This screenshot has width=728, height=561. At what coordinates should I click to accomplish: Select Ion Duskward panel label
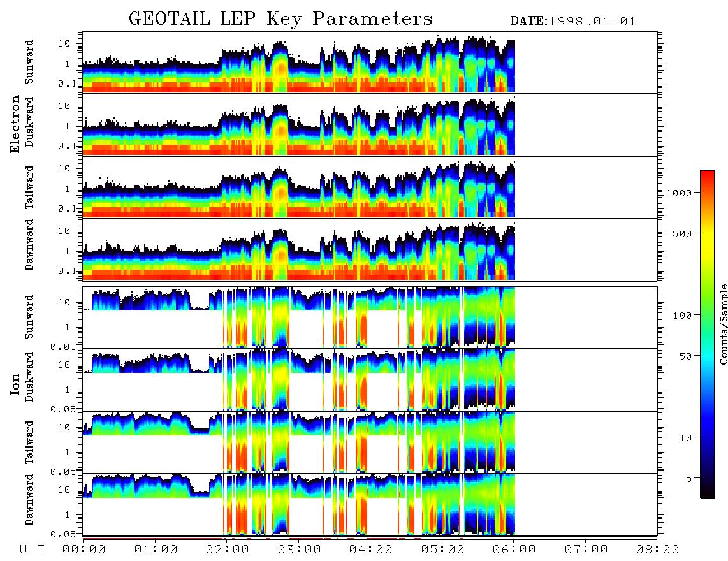(x=29, y=377)
